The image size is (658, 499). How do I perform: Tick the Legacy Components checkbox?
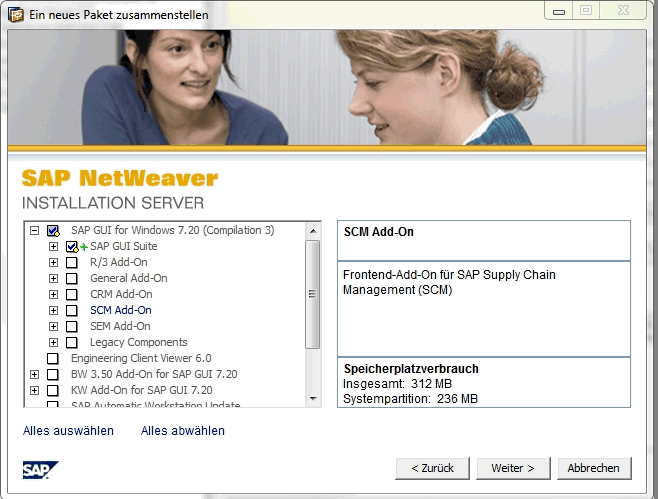[x=72, y=342]
